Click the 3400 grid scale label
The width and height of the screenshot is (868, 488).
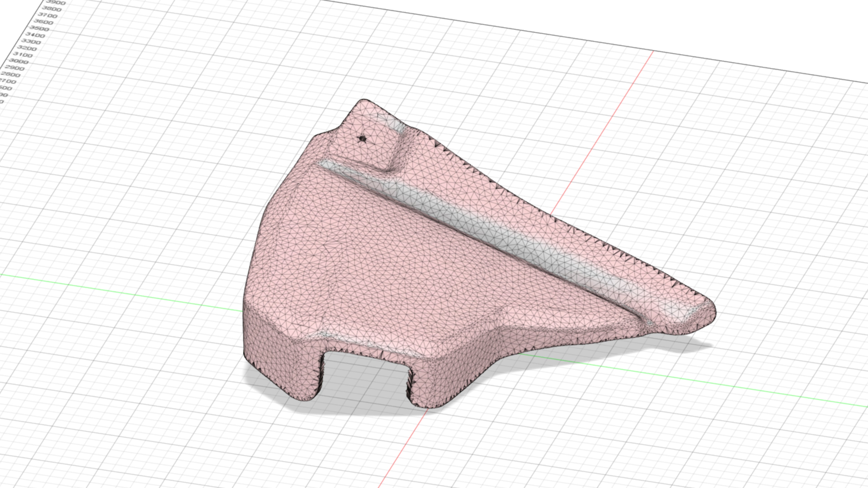pyautogui.click(x=35, y=35)
